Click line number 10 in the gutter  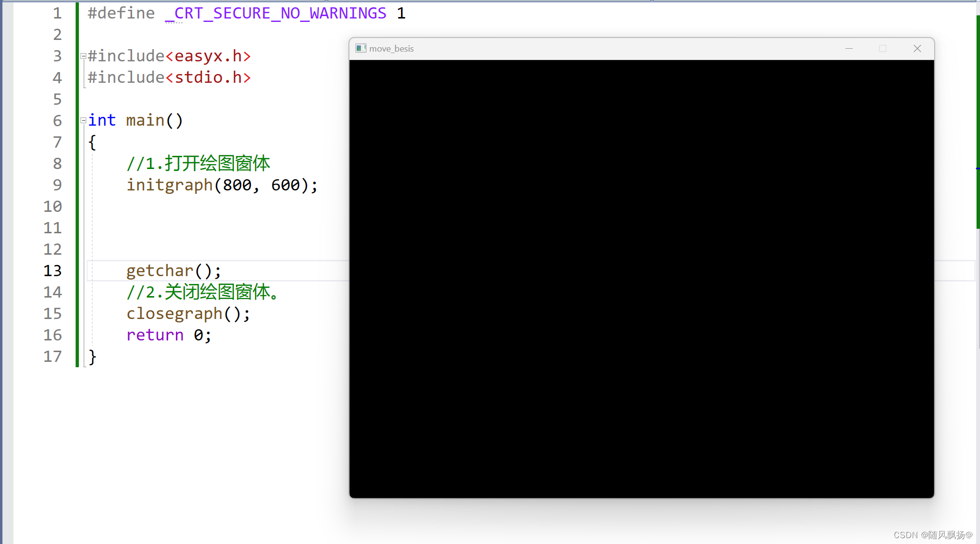[x=53, y=206]
